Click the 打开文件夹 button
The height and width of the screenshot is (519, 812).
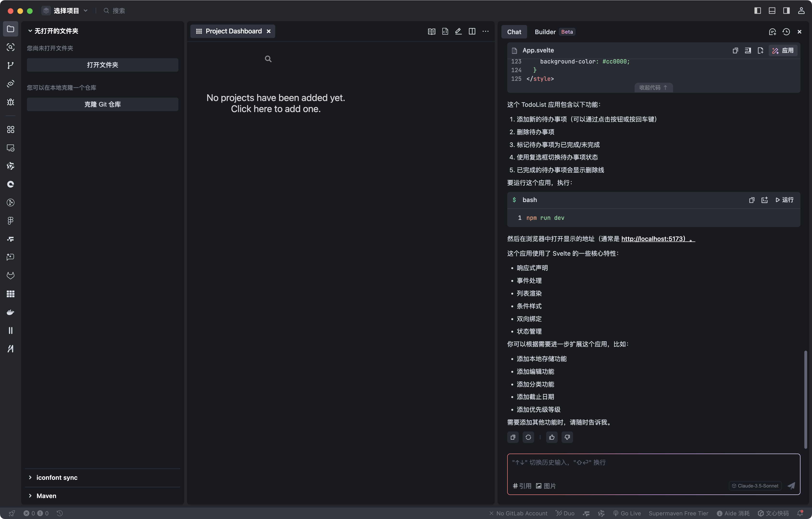pyautogui.click(x=102, y=65)
